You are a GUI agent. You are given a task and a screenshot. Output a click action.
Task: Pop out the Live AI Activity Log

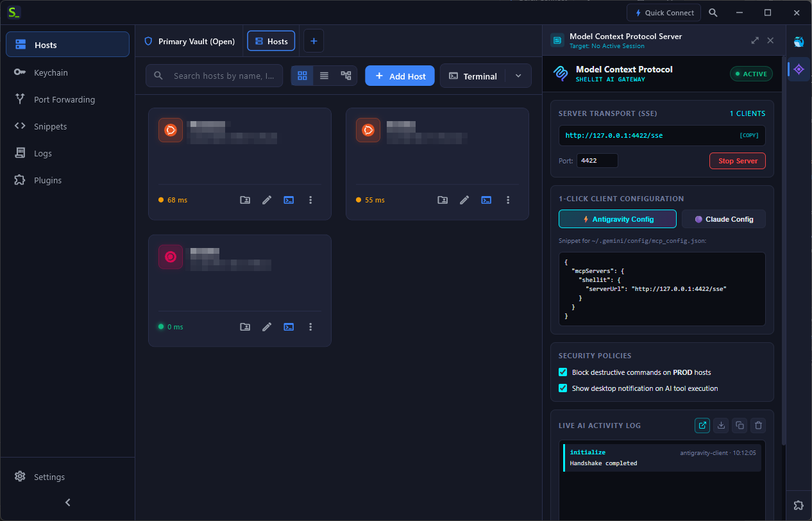702,425
